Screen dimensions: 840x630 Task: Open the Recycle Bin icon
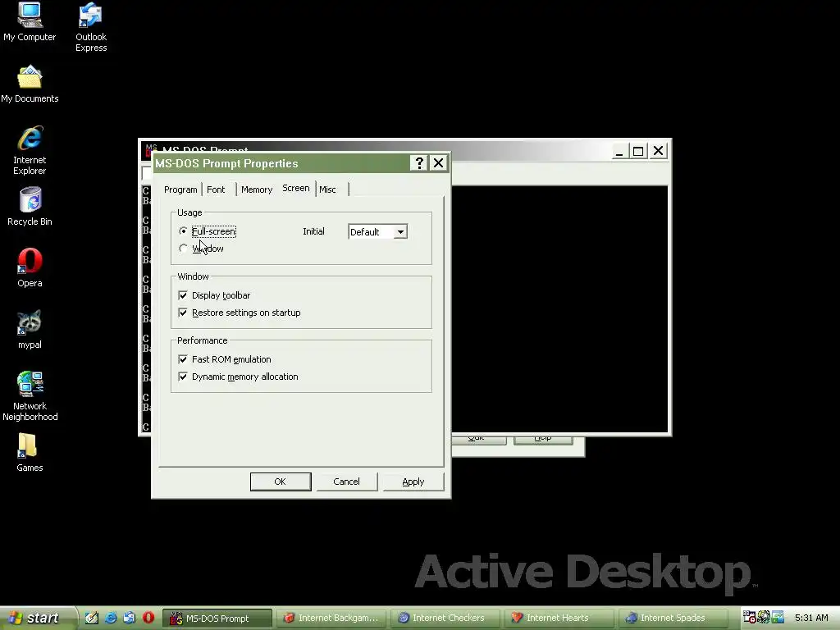click(x=30, y=207)
